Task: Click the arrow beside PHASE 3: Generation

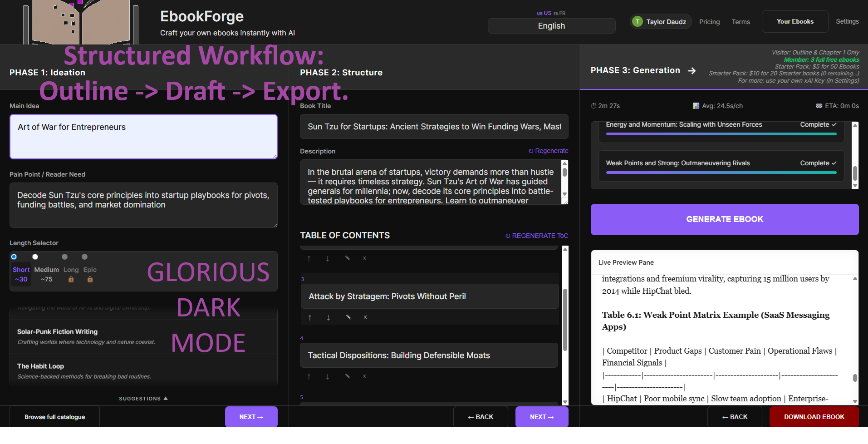Action: click(x=691, y=70)
